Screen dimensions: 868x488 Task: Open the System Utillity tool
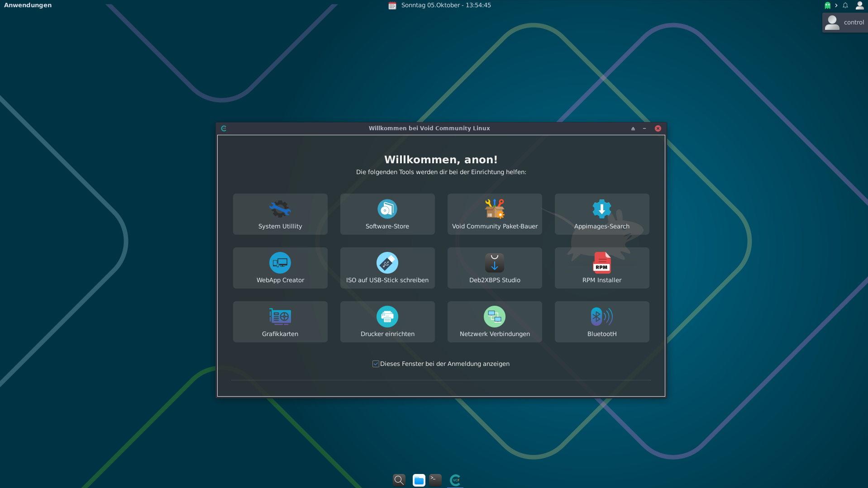pos(280,214)
